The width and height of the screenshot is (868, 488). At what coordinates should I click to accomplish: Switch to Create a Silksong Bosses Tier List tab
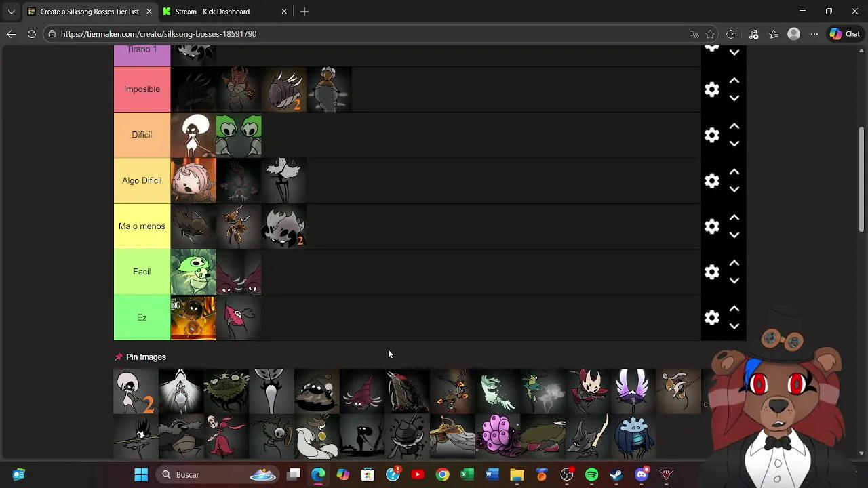coord(89,12)
